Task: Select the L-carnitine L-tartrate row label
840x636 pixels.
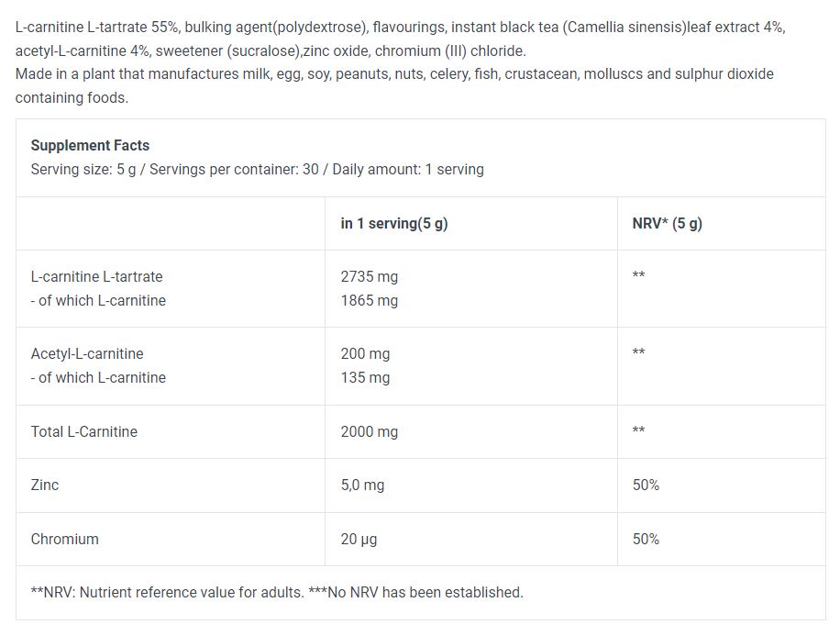Action: point(96,276)
